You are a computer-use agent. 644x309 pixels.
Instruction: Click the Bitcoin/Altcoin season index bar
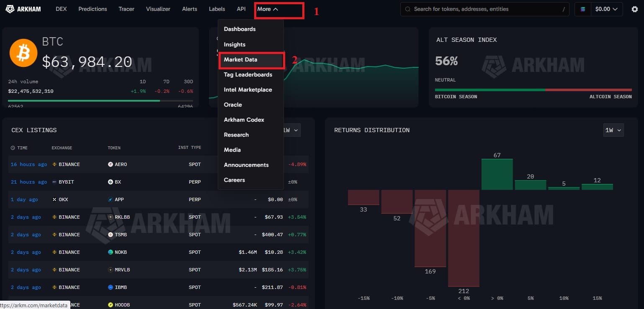click(533, 90)
